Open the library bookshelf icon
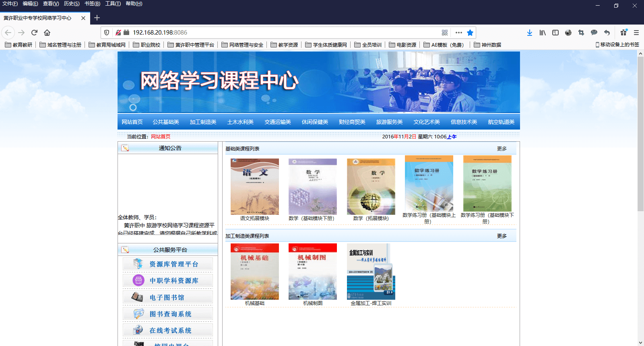This screenshot has width=644, height=346. [x=543, y=33]
